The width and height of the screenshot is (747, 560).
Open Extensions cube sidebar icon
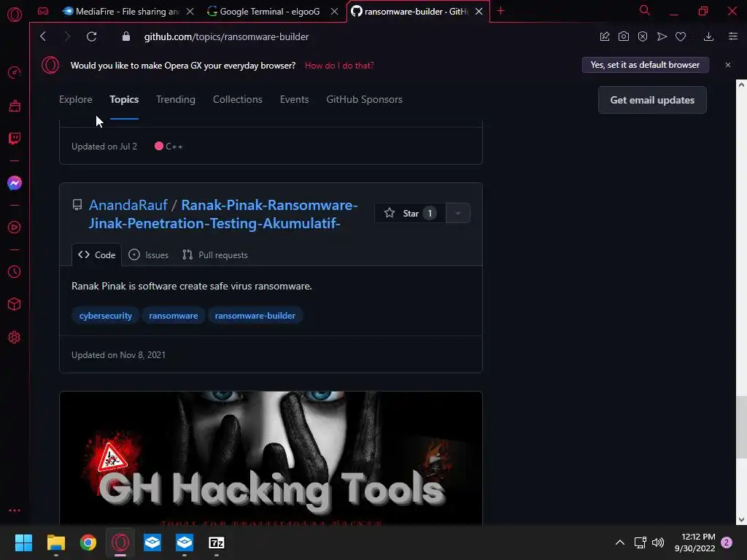pyautogui.click(x=15, y=304)
